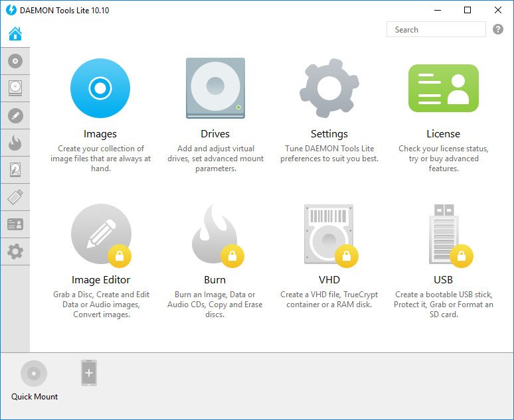Click 'Create a bootable USB stick' text
This screenshot has width=514, height=420.
point(443,305)
